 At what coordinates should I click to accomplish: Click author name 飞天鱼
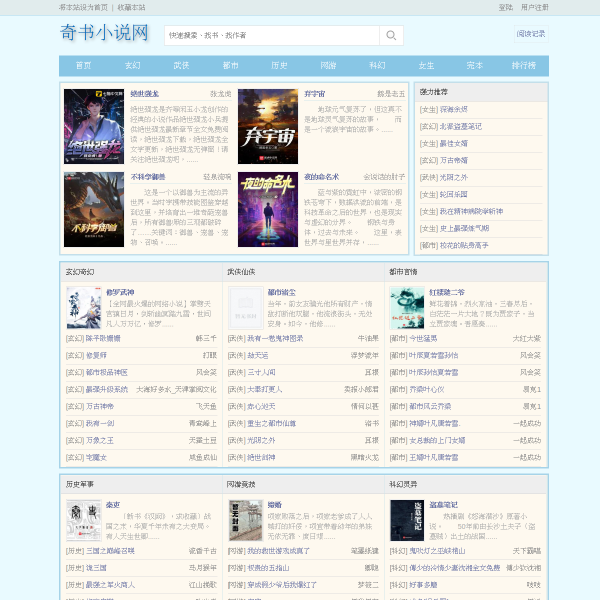pyautogui.click(x=206, y=406)
